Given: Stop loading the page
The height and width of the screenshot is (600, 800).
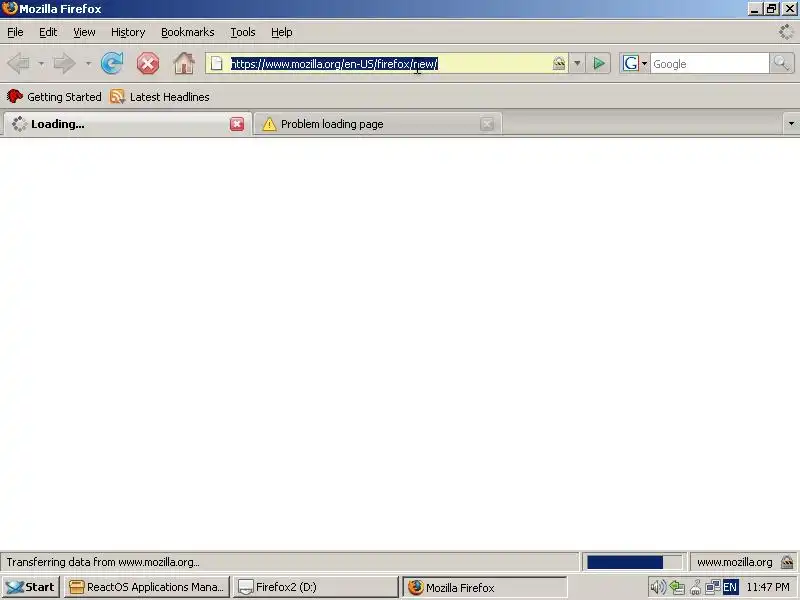Looking at the screenshot, I should 148,64.
